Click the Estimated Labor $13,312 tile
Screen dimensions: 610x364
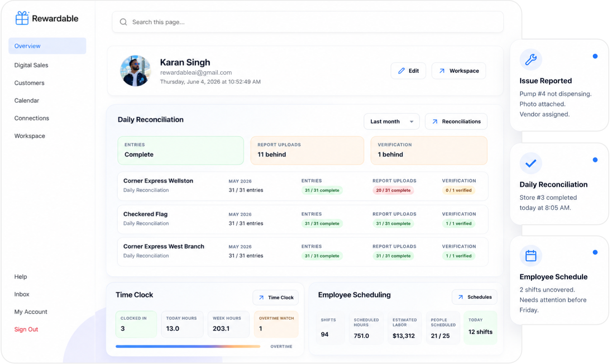[405, 328]
